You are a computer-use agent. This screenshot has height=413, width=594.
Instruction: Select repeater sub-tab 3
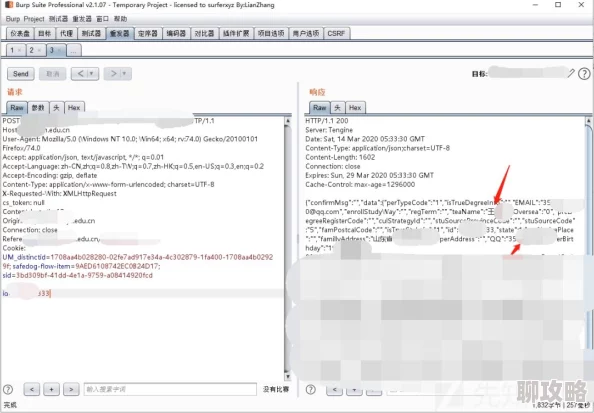[52, 50]
